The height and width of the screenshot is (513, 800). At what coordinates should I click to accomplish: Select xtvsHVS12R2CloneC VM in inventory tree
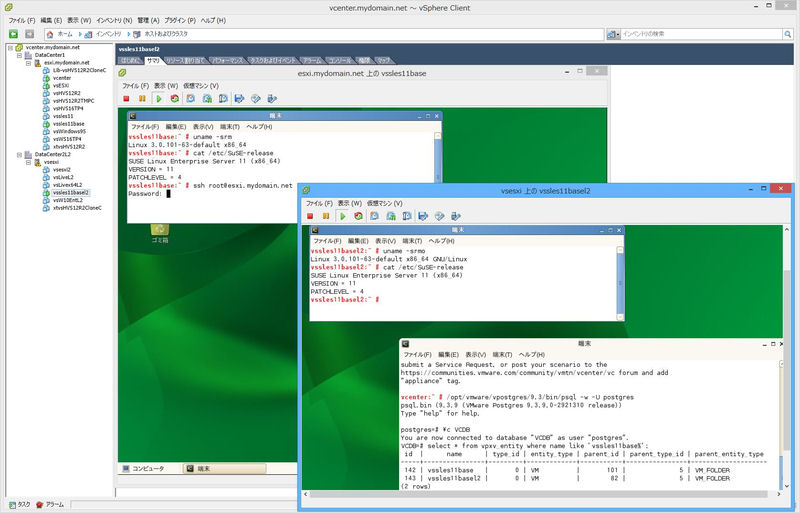(77, 208)
